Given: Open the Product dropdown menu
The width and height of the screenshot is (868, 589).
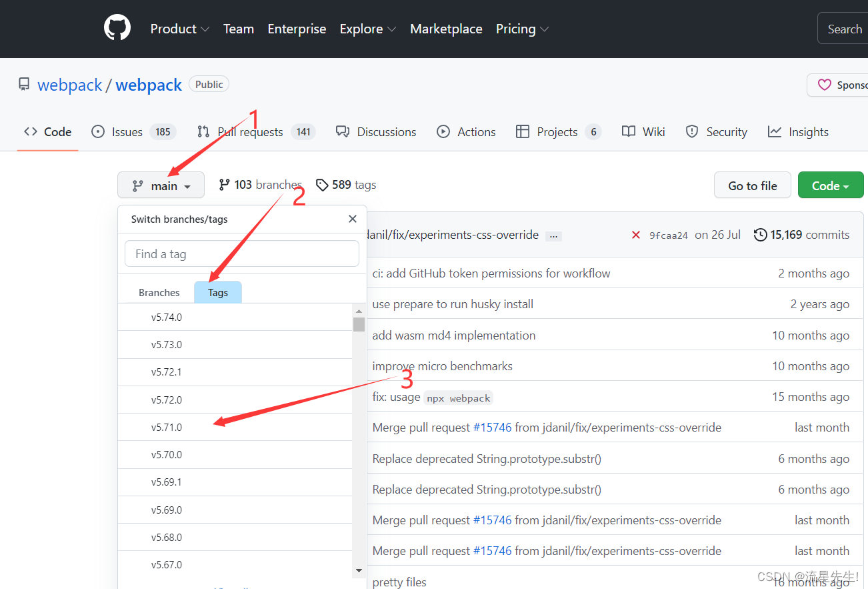Looking at the screenshot, I should pos(180,29).
